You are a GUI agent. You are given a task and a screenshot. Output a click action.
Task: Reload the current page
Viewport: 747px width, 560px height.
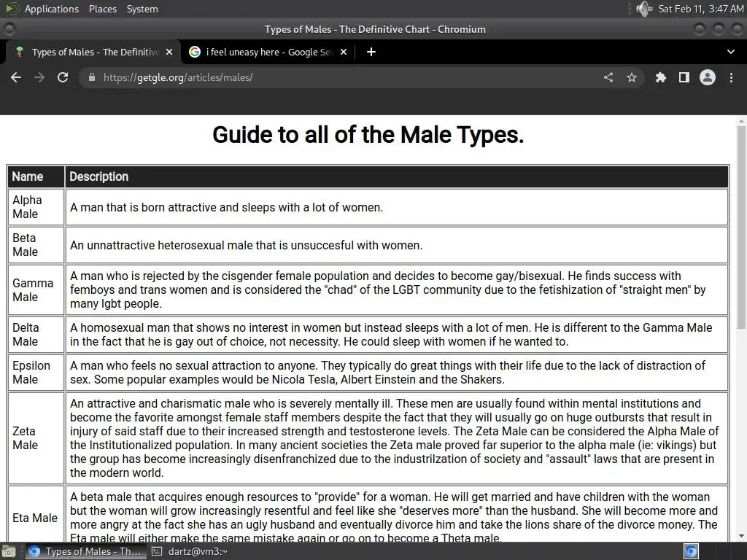point(63,77)
